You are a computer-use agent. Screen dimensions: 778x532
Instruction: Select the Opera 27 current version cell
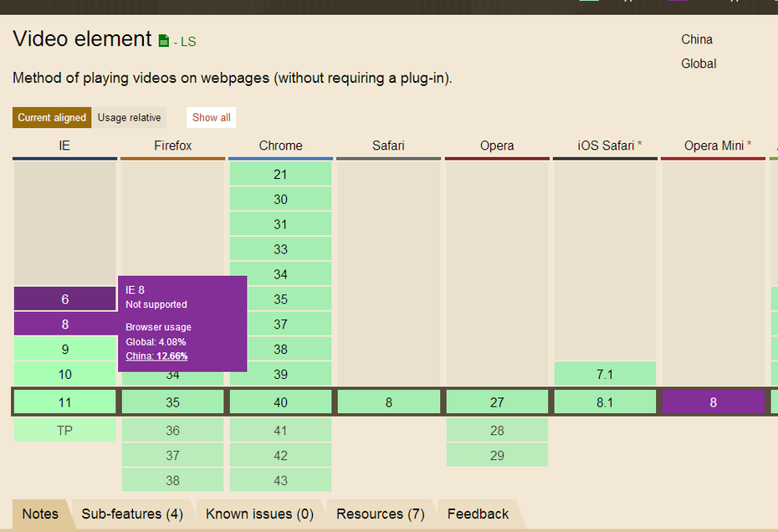coord(497,402)
